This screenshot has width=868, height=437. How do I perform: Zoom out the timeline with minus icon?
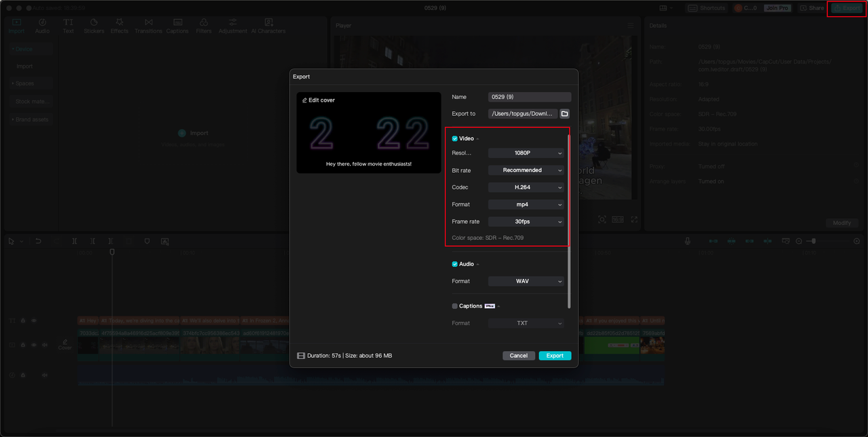pyautogui.click(x=799, y=241)
